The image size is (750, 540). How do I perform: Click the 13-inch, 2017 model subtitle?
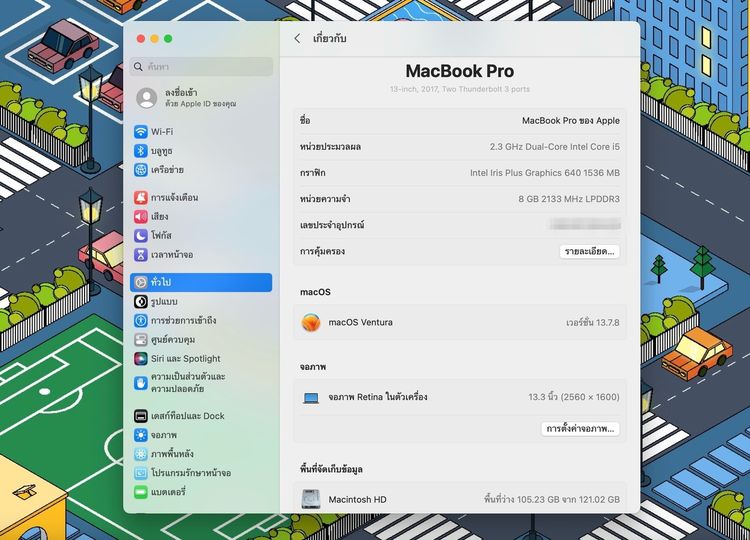click(x=460, y=89)
